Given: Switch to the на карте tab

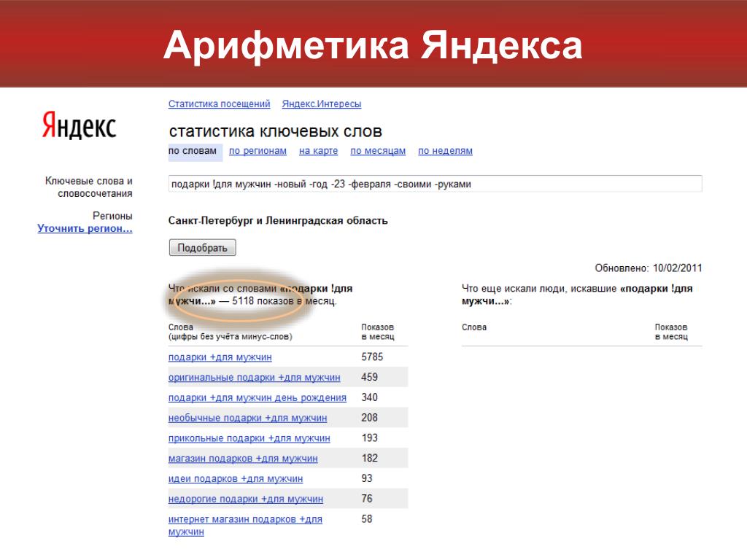Looking at the screenshot, I should pos(318,151).
